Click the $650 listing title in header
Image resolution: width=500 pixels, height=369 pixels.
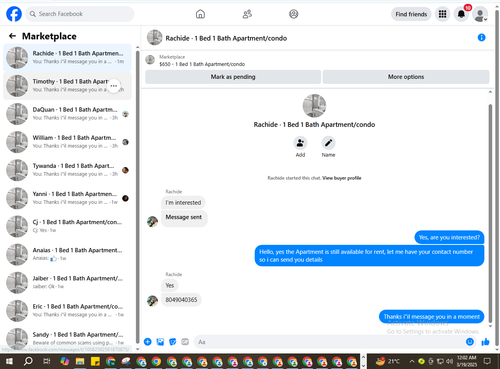[202, 64]
